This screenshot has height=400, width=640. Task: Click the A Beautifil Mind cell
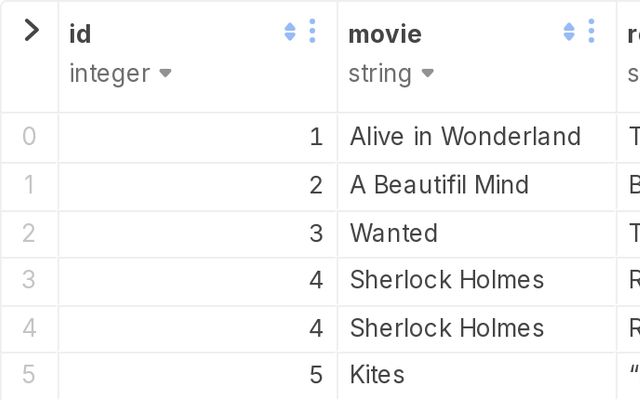click(x=439, y=185)
